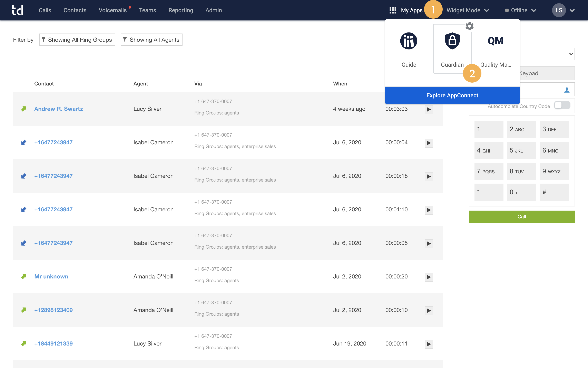This screenshot has width=588, height=368.
Task: Dial key 9 WXYZ on keypad
Action: 554,171
